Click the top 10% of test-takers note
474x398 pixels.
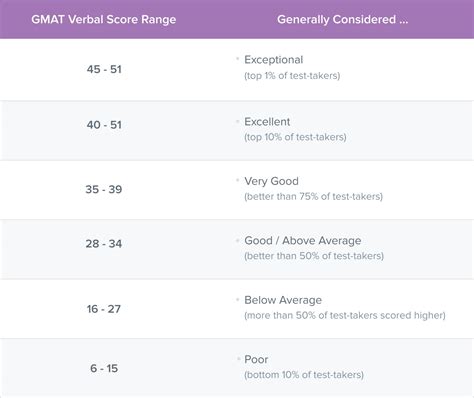coord(295,137)
